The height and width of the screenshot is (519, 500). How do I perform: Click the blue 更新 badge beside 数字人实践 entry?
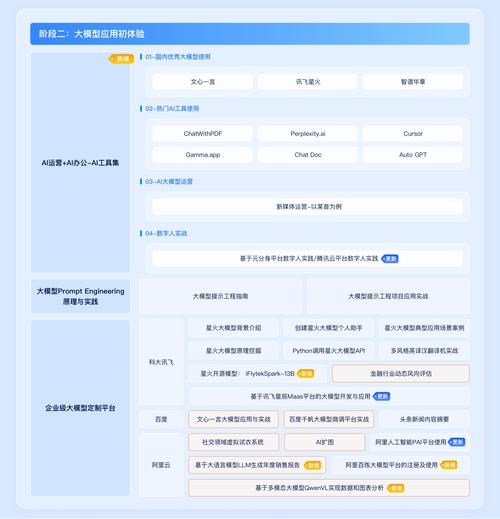[390, 259]
